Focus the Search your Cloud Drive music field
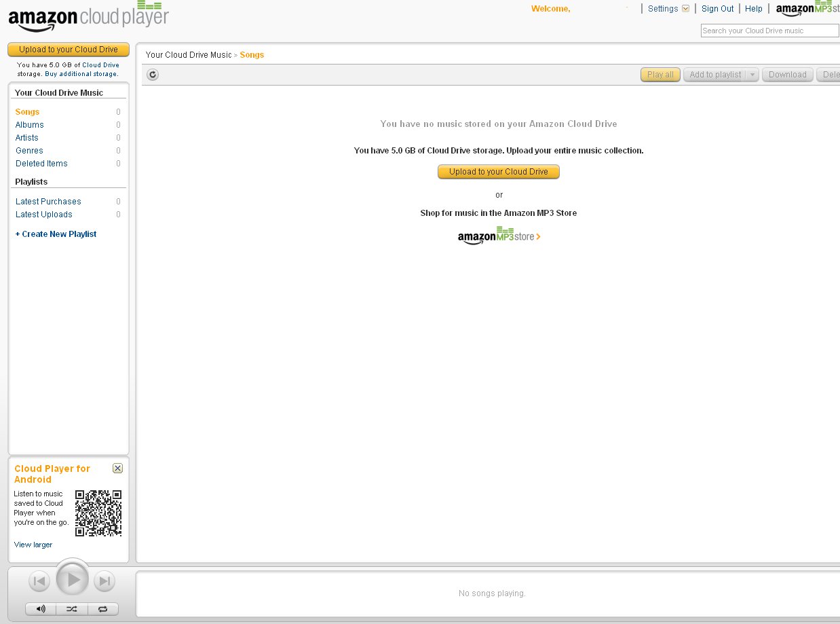 tap(770, 31)
